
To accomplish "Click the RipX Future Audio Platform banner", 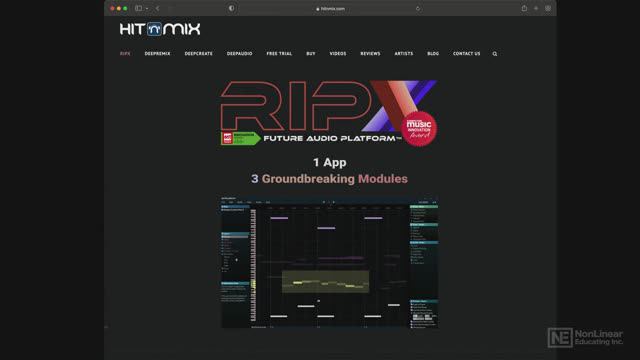I will click(x=329, y=113).
